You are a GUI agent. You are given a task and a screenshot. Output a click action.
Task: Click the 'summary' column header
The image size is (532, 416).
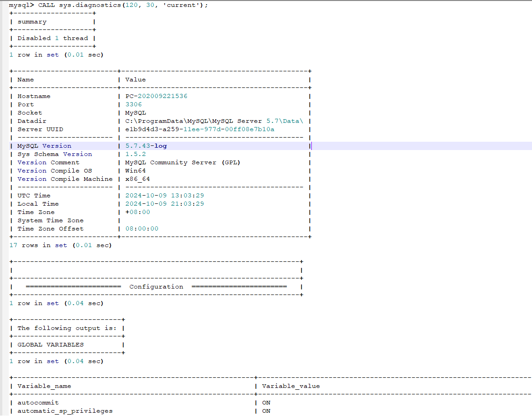click(x=32, y=22)
